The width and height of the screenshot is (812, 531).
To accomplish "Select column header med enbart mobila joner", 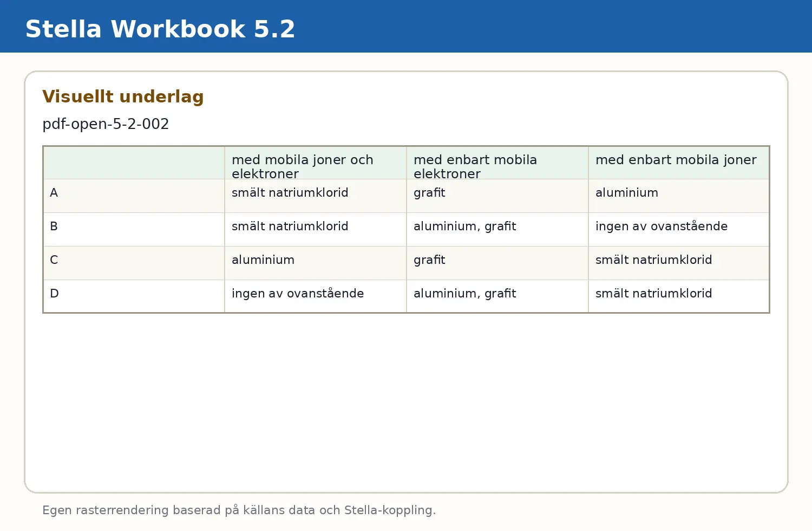I will tap(679, 163).
